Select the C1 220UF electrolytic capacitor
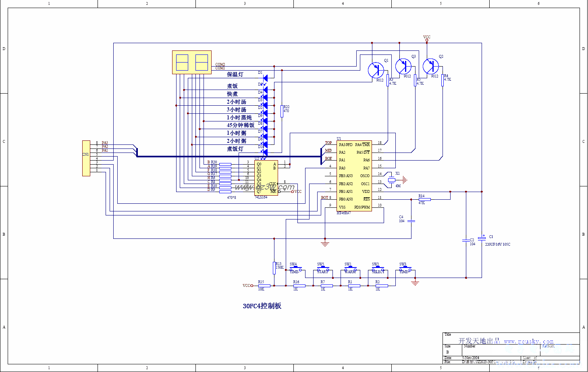 482,238
